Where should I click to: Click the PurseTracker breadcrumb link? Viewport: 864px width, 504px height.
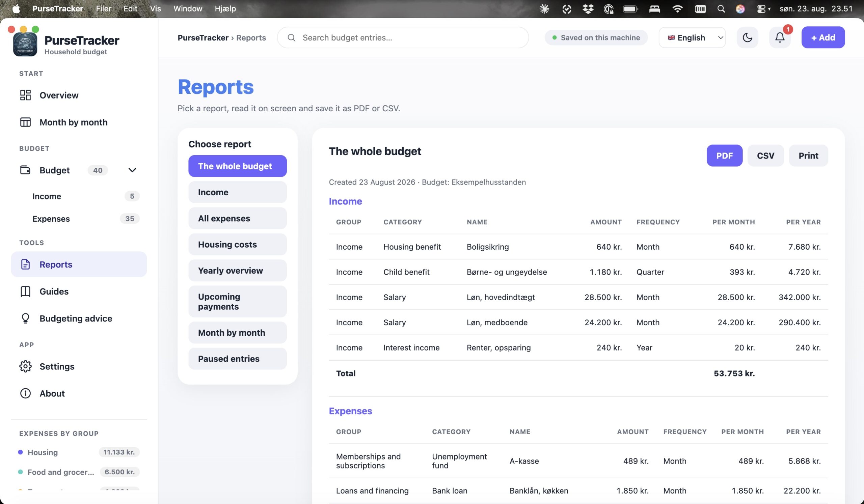coord(203,38)
